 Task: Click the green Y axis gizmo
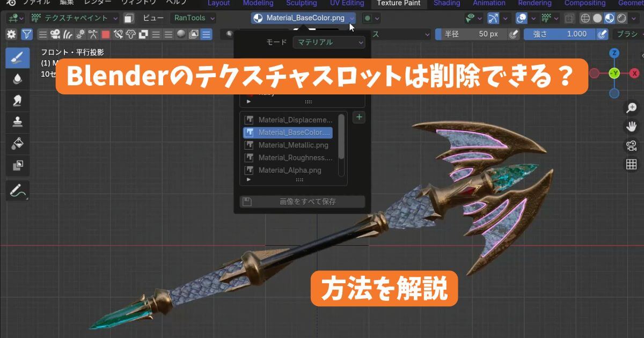614,72
